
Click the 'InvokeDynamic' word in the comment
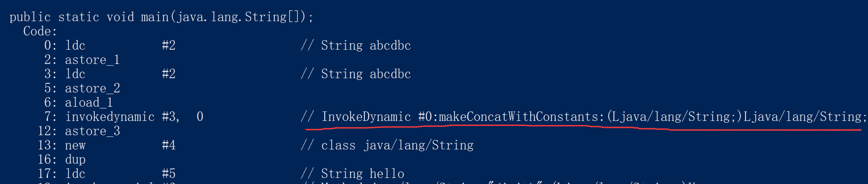pos(366,117)
